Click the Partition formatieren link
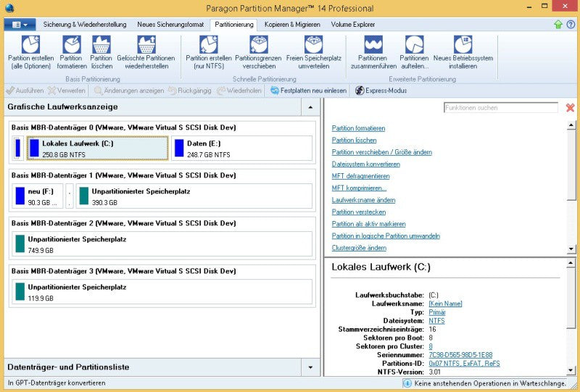The width and height of the screenshot is (580, 392). [358, 128]
